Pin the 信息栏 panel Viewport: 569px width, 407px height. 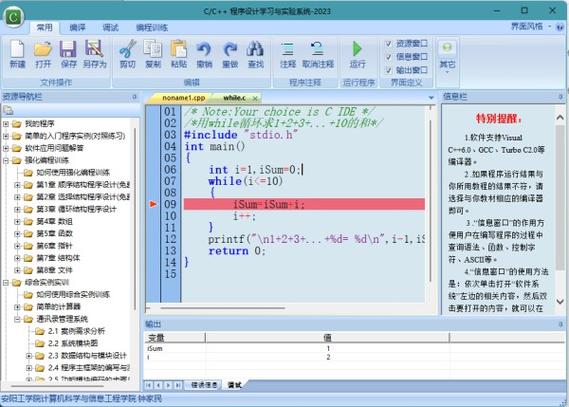tap(561, 96)
